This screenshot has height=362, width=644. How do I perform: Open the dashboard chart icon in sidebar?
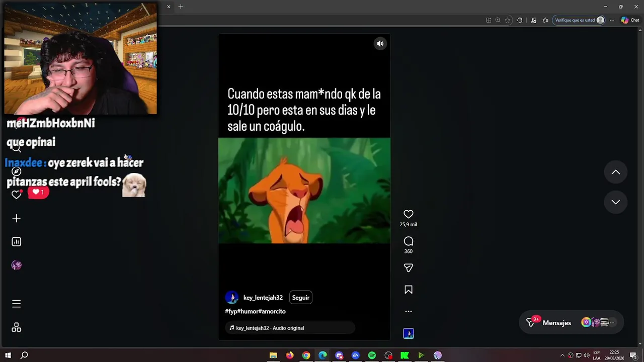coord(17,242)
